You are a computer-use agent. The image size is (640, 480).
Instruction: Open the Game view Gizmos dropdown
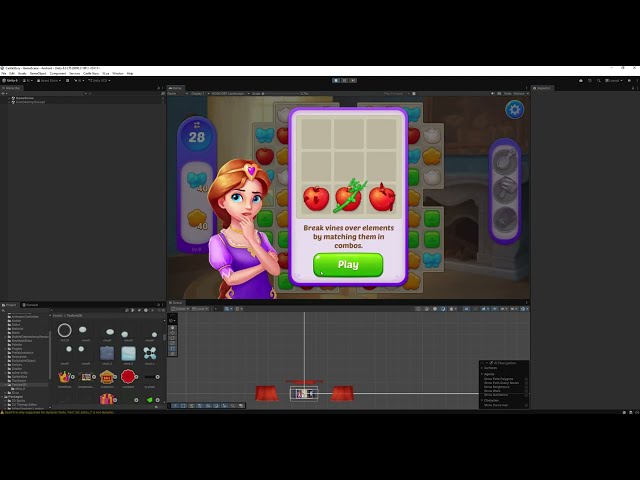pos(521,93)
